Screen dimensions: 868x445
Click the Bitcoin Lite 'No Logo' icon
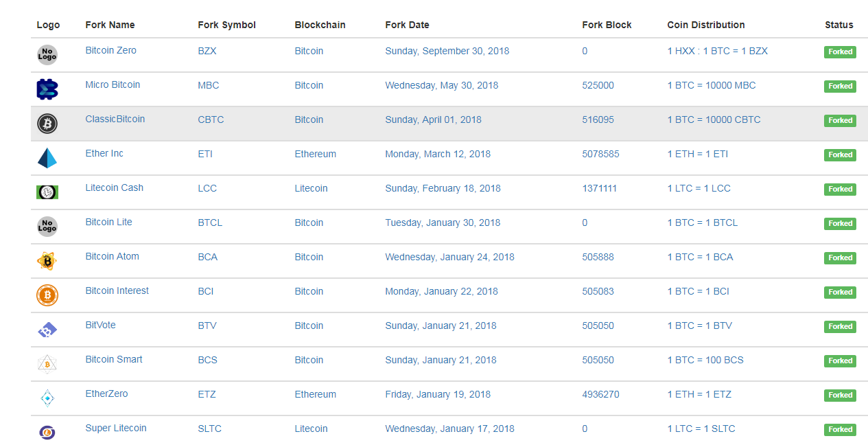point(47,227)
